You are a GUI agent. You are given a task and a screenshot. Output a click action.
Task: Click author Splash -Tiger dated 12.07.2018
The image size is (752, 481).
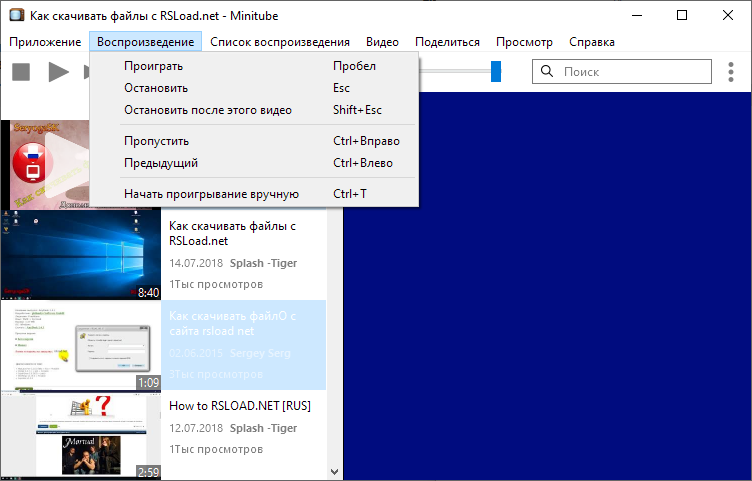[263, 428]
